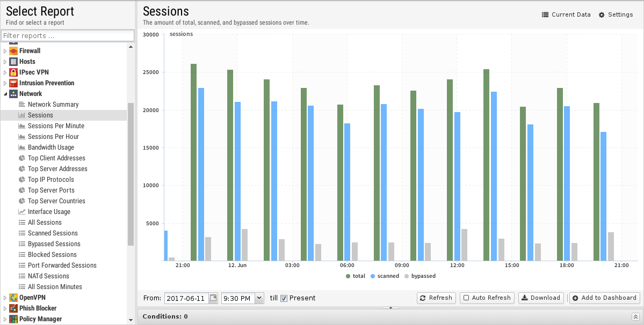Click line chart icon beside Interface Usage

[22, 211]
